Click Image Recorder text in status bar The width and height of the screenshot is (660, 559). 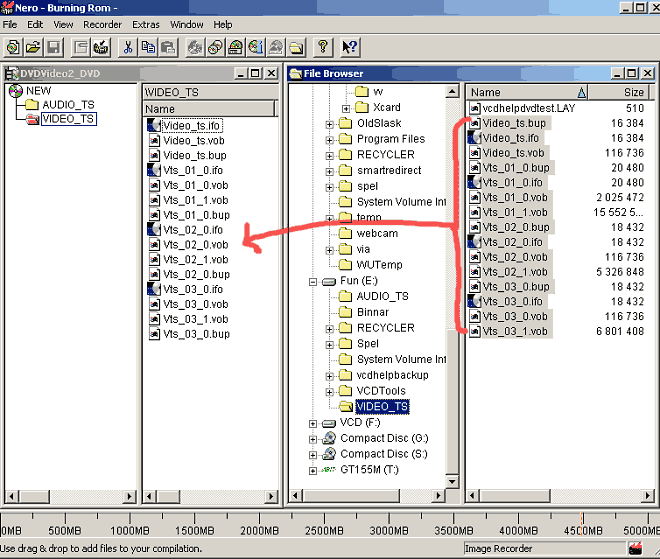[x=498, y=548]
